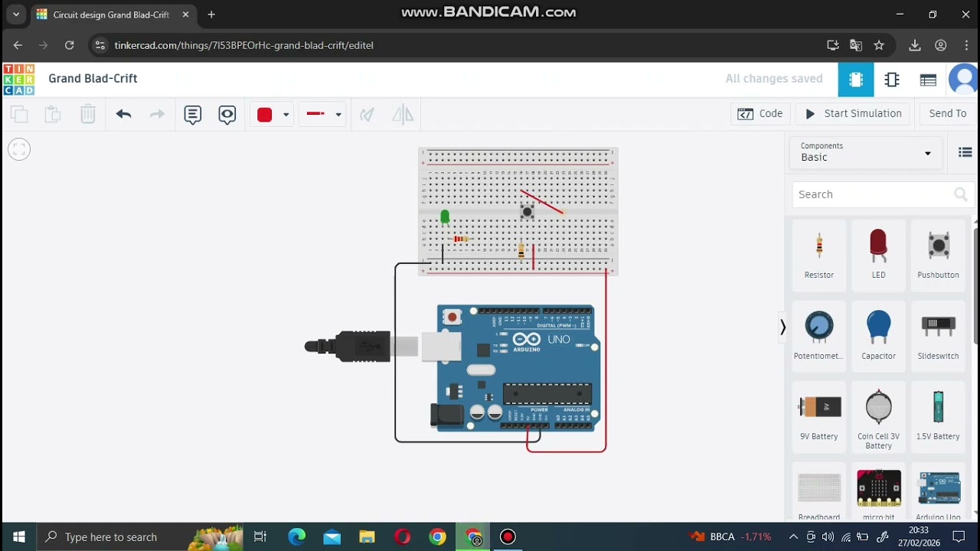The image size is (980, 551).
Task: Click the red wire color swatch
Action: 265,115
